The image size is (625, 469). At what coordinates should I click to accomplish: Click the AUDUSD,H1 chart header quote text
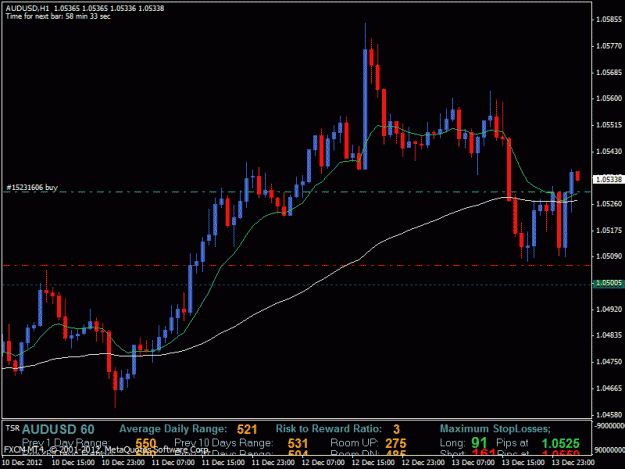click(85, 8)
